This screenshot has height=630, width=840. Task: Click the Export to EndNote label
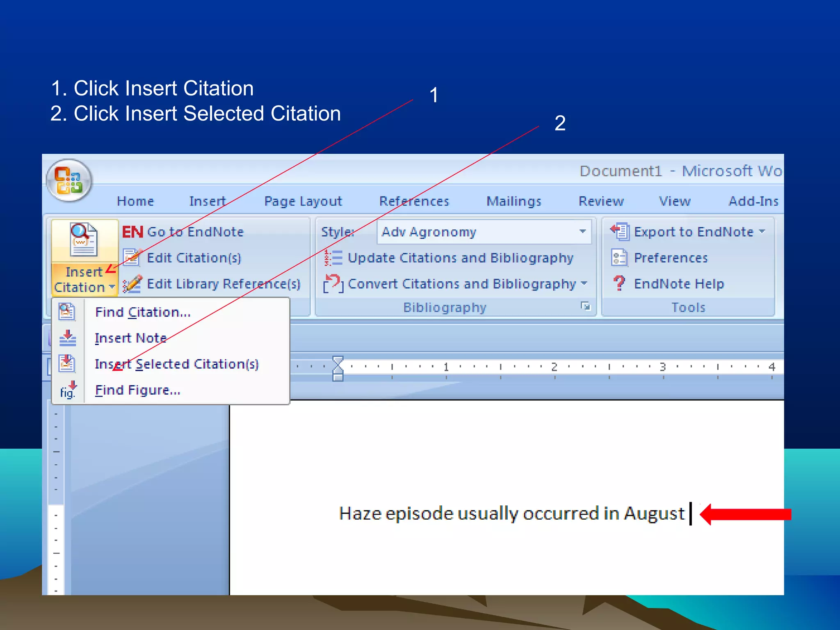click(694, 232)
